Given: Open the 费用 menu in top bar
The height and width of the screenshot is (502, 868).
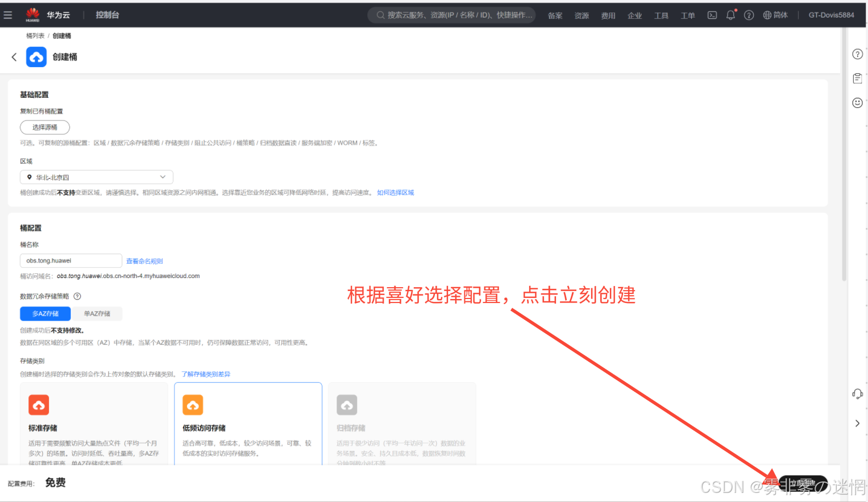Looking at the screenshot, I should [x=608, y=16].
